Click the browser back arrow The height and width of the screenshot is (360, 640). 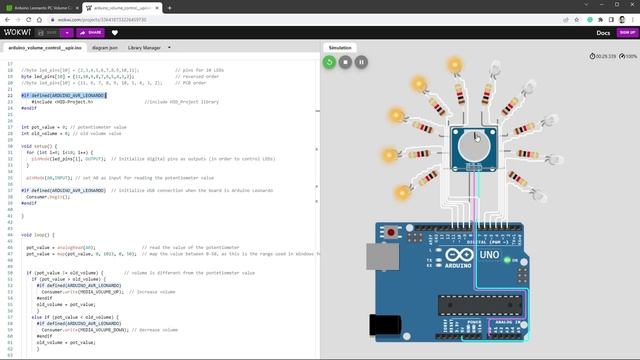point(7,20)
